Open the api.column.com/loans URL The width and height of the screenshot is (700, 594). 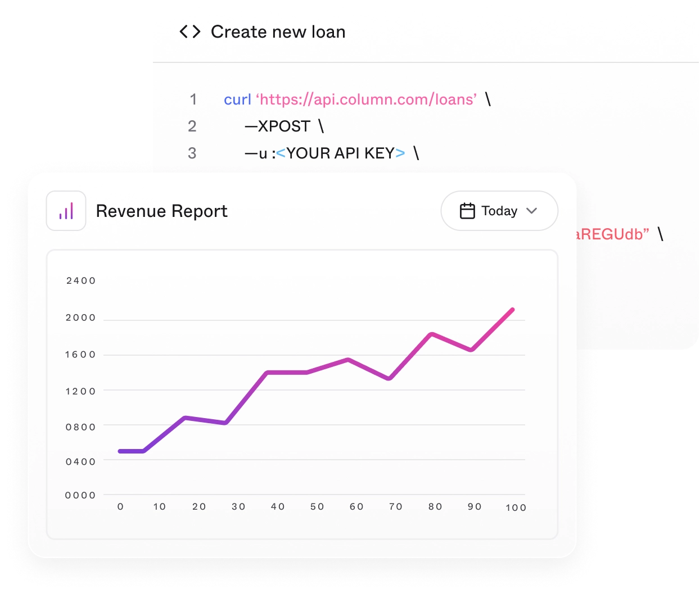coord(365,99)
